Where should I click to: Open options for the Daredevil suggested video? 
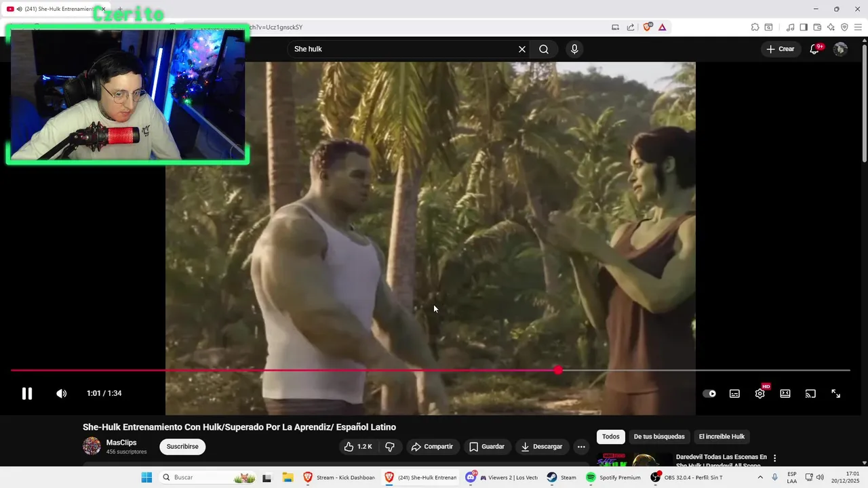(x=774, y=458)
